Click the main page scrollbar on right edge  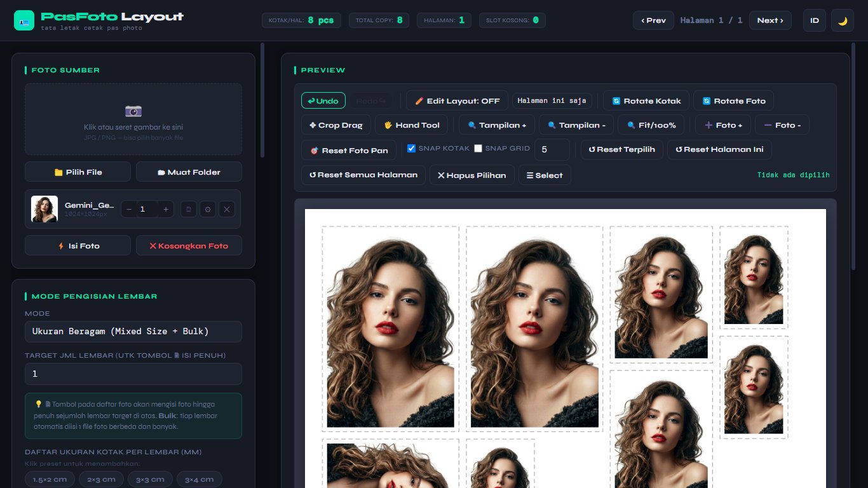point(855,156)
